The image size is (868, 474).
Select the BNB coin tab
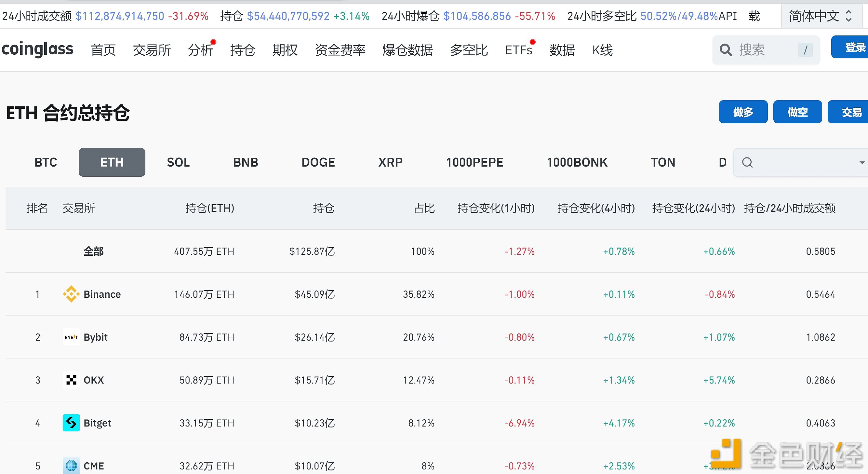(x=246, y=162)
